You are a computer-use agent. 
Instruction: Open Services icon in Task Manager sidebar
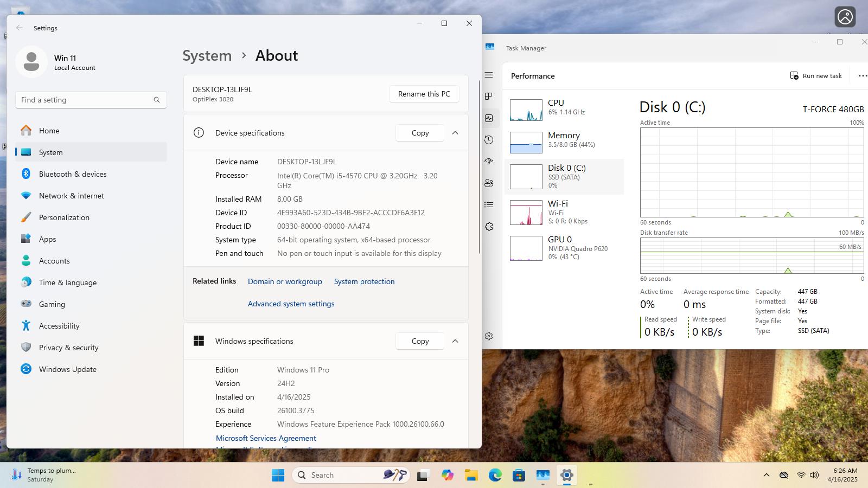pyautogui.click(x=489, y=227)
